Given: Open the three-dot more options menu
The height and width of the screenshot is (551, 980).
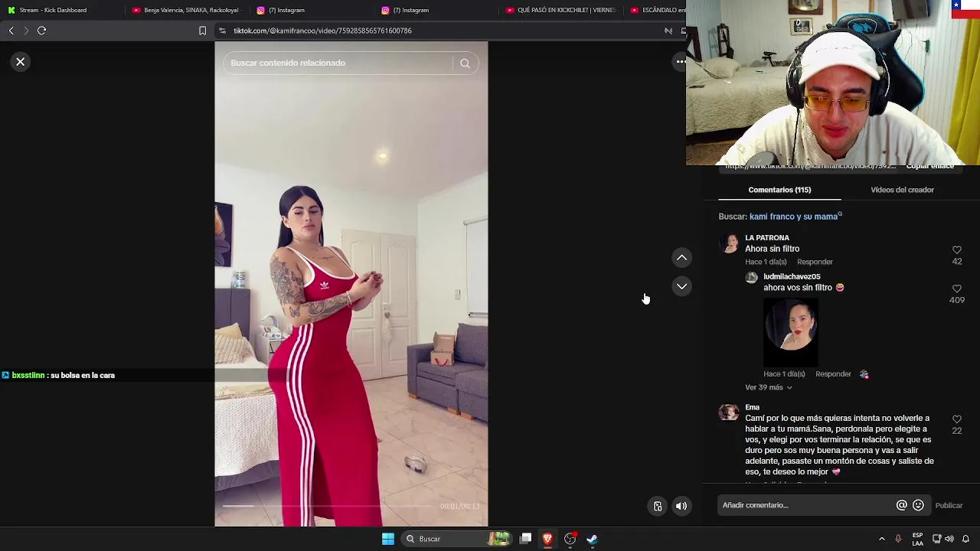Looking at the screenshot, I should pyautogui.click(x=680, y=62).
